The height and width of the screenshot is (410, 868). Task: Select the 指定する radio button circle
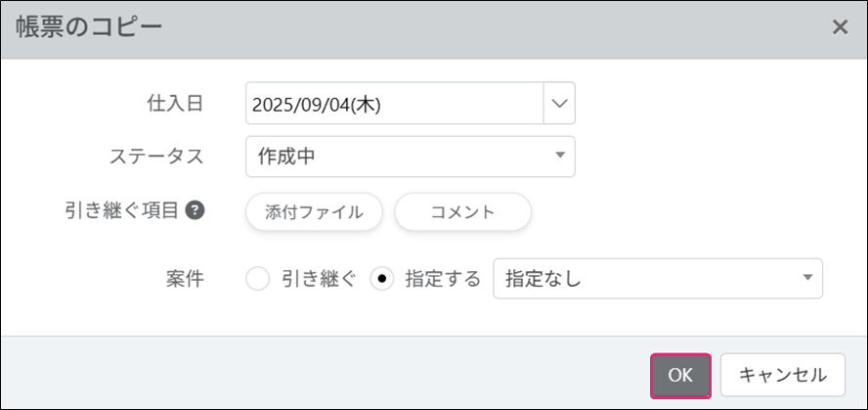(383, 279)
